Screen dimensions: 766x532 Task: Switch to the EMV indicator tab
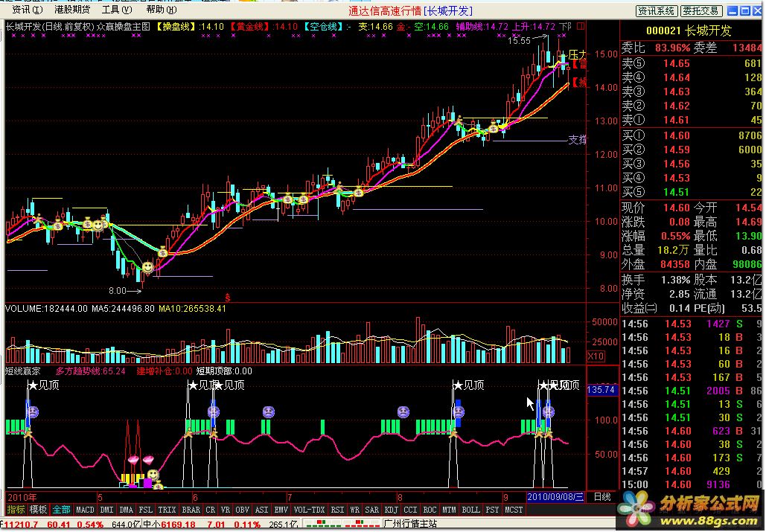pyautogui.click(x=281, y=510)
